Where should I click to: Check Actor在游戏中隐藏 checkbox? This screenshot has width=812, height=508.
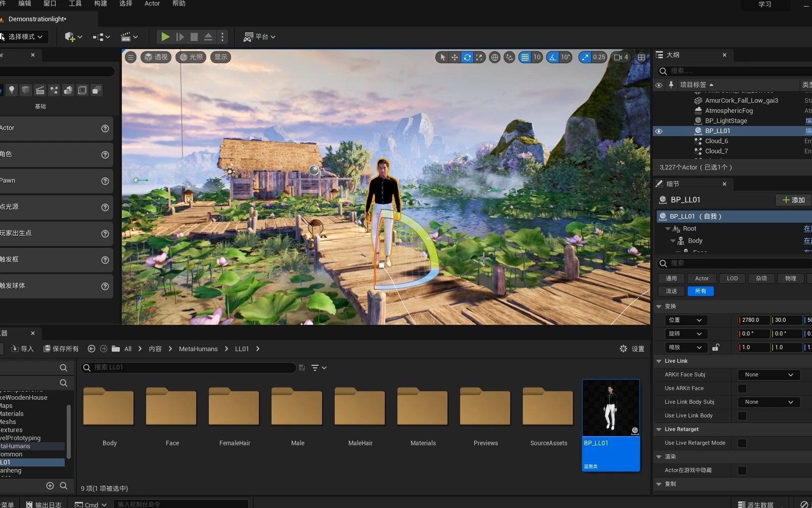(x=742, y=471)
